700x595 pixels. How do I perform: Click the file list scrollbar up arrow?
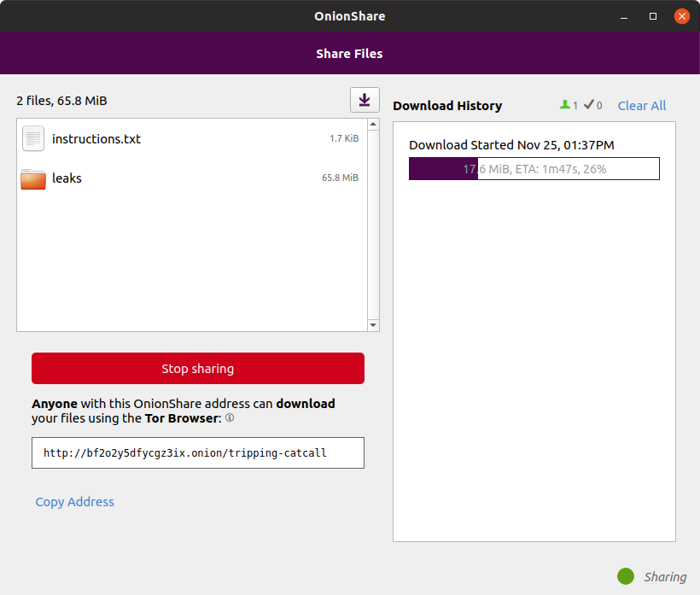pyautogui.click(x=373, y=124)
